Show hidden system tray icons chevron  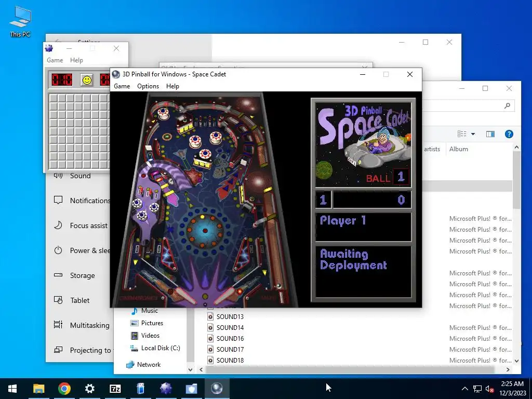(x=465, y=389)
